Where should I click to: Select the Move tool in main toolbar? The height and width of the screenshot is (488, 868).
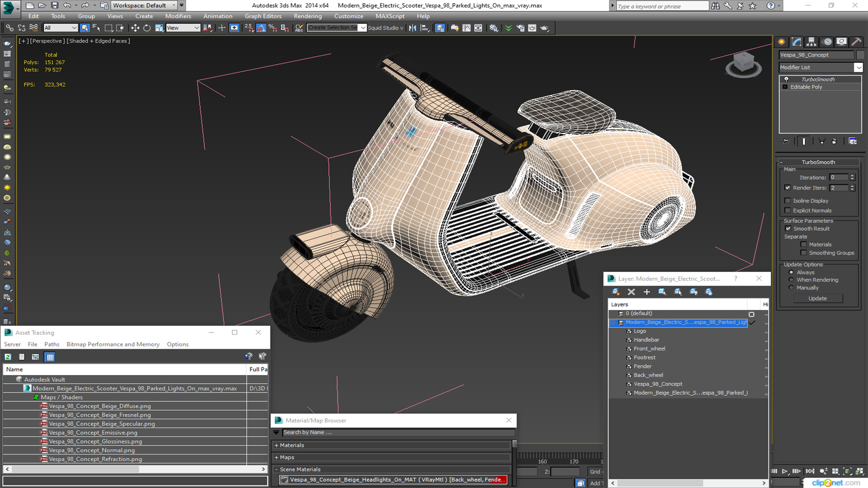click(135, 28)
